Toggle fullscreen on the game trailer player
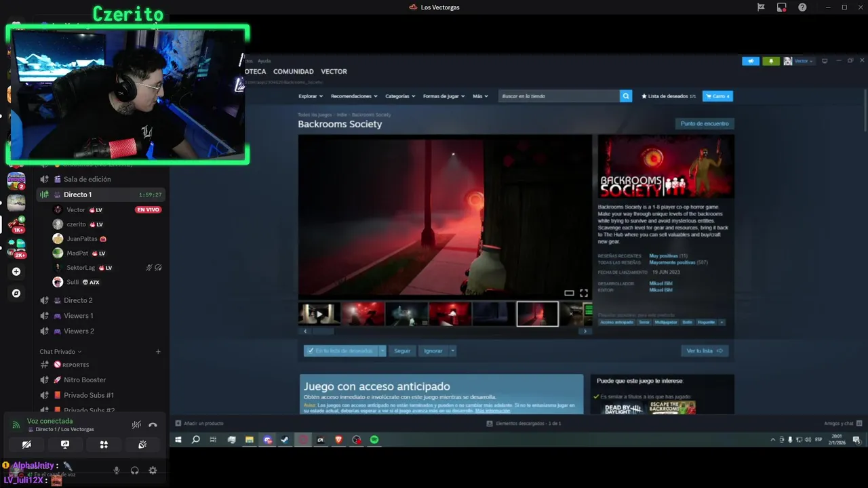 click(x=583, y=293)
